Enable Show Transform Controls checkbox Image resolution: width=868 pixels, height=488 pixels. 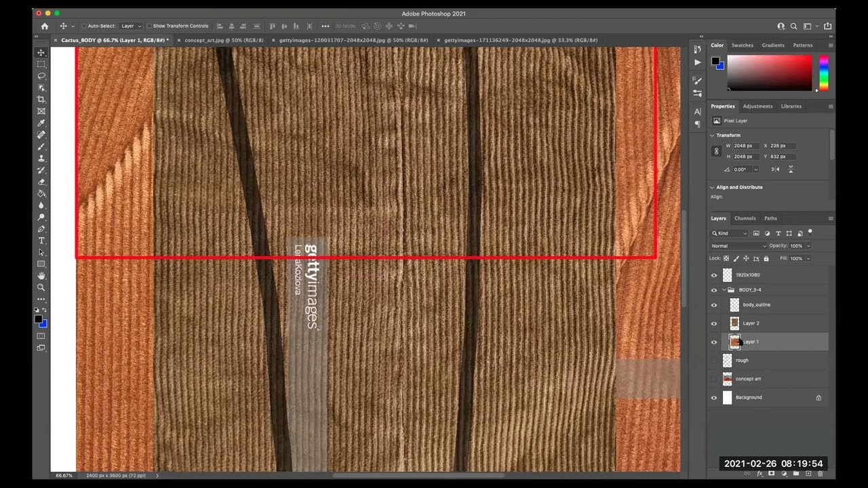(x=149, y=26)
